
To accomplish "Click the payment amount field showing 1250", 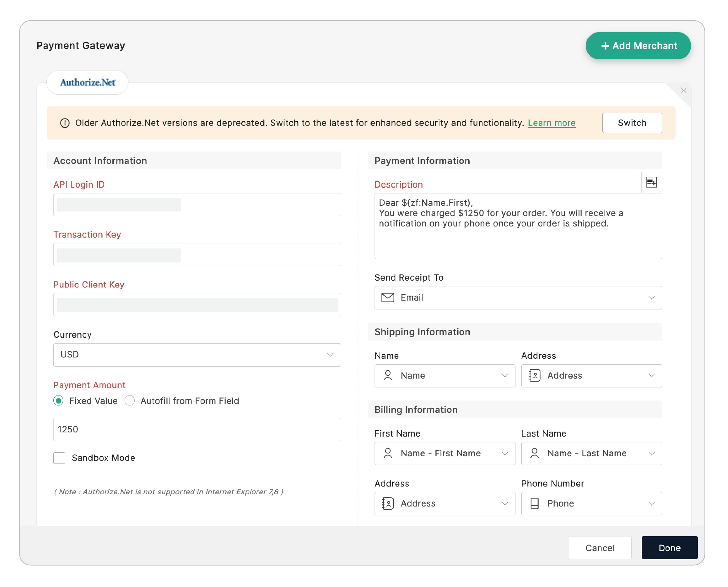I will (x=197, y=429).
